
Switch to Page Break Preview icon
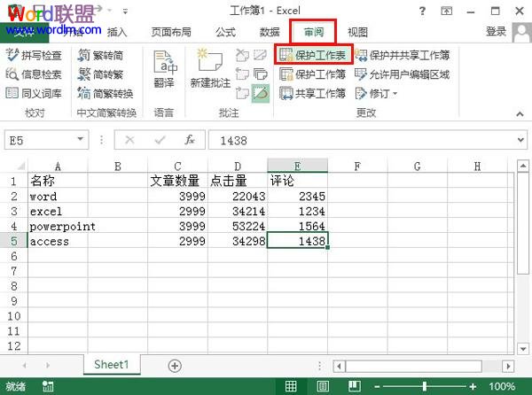354,386
